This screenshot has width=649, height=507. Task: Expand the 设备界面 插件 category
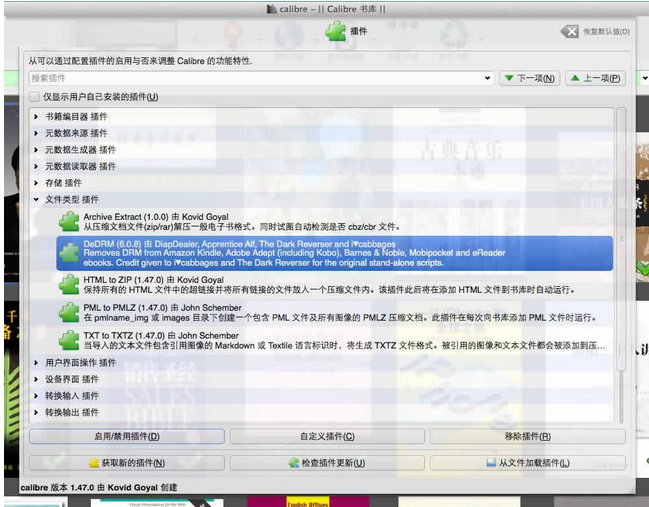click(36, 379)
